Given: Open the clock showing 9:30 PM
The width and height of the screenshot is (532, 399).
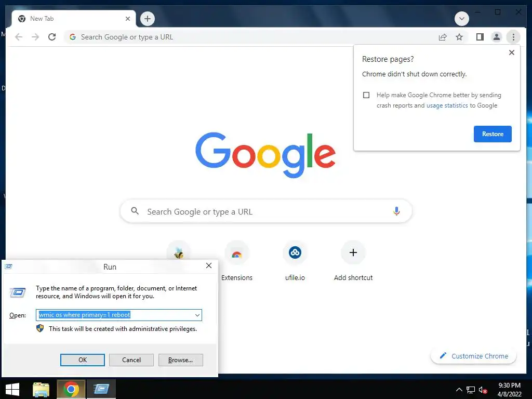Looking at the screenshot, I should click(509, 390).
